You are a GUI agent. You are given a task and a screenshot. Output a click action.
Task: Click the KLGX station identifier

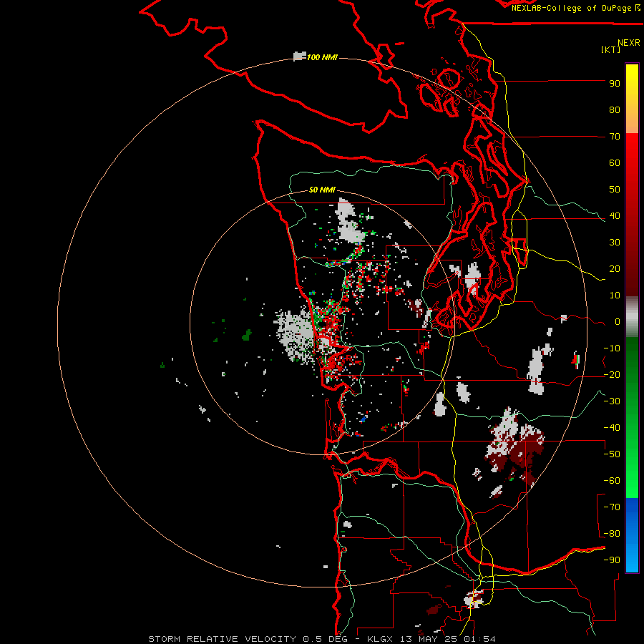[x=380, y=639]
